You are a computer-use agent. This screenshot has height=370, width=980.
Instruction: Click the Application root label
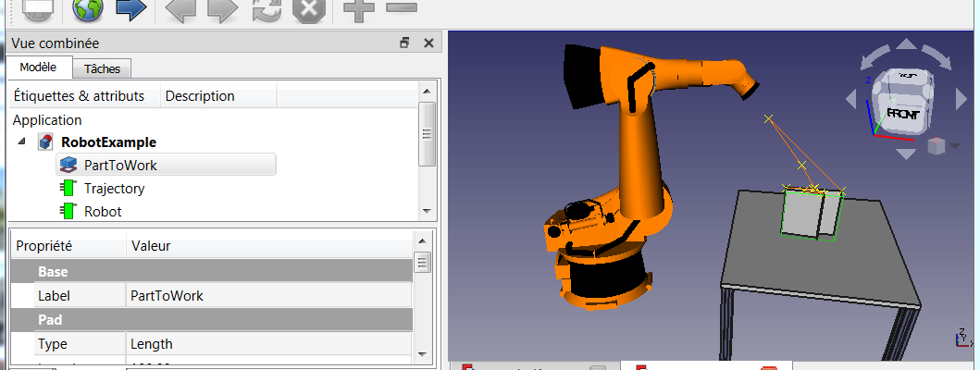47,120
